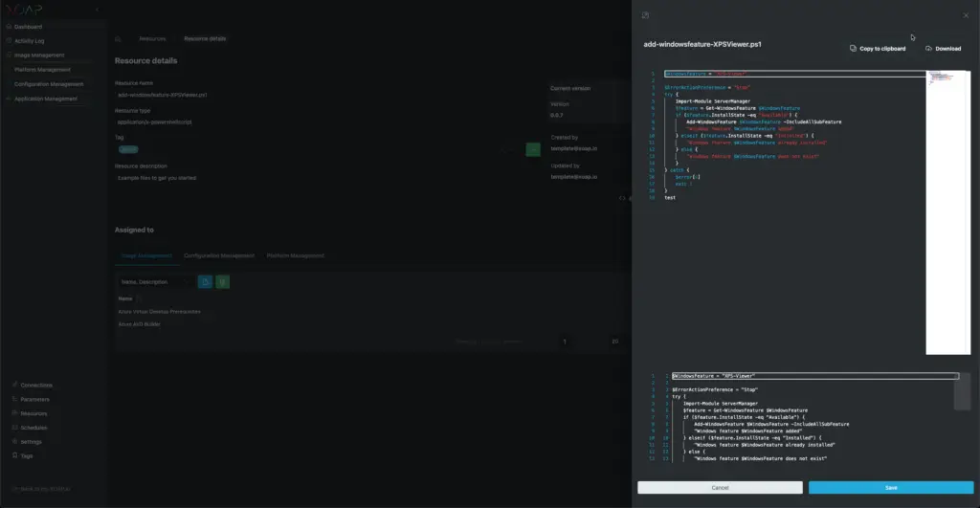Screen dimensions: 980x508
Task: Go to Image Management section
Action: 39,55
